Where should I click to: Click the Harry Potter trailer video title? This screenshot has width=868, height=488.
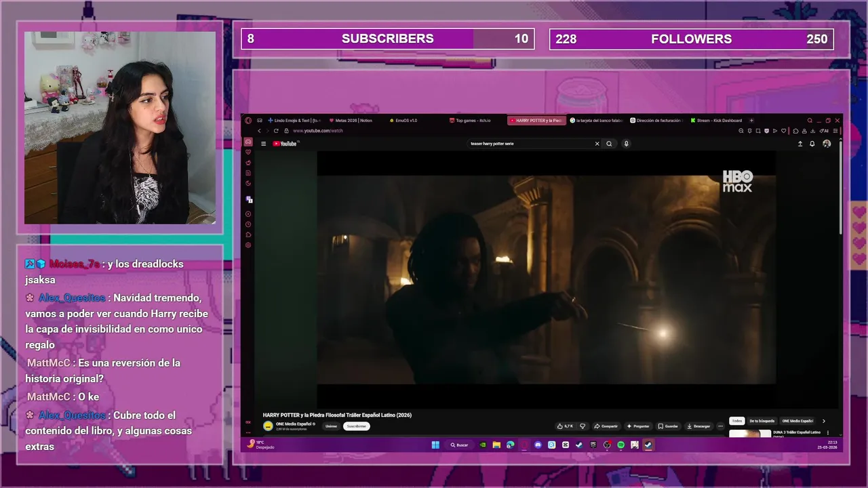[337, 415]
